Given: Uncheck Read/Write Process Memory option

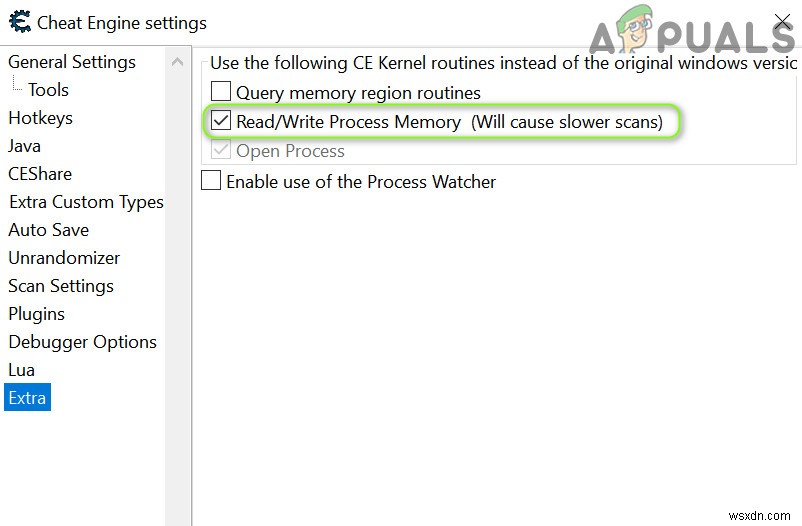Looking at the screenshot, I should [221, 122].
